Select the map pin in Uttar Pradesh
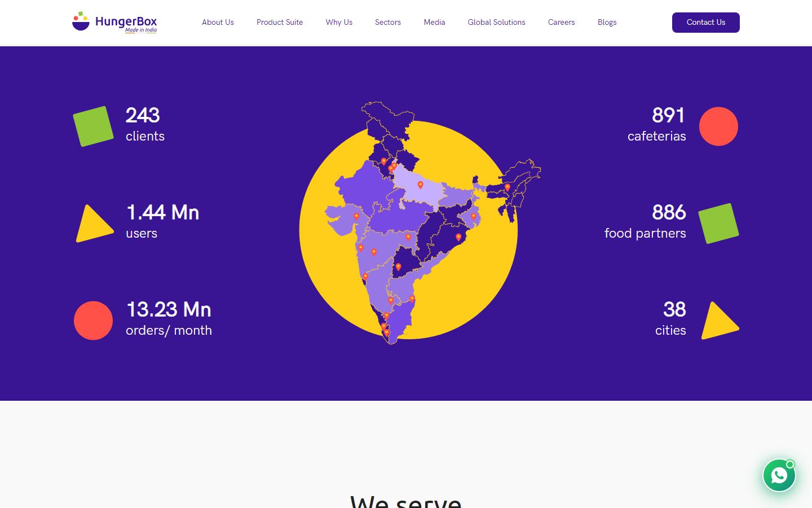Screen dimensions: 812x508 coord(420,185)
